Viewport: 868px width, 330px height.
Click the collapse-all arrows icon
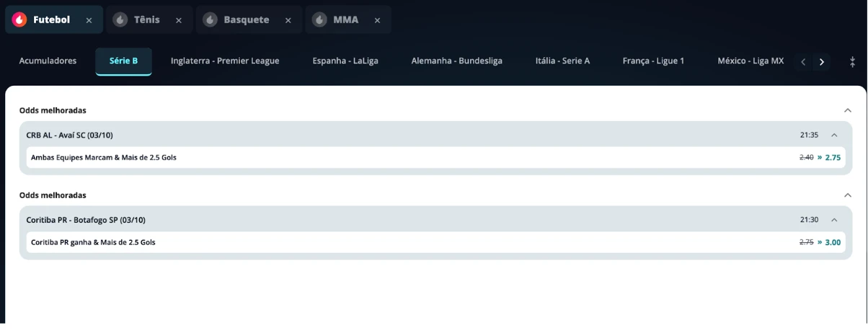coord(853,61)
